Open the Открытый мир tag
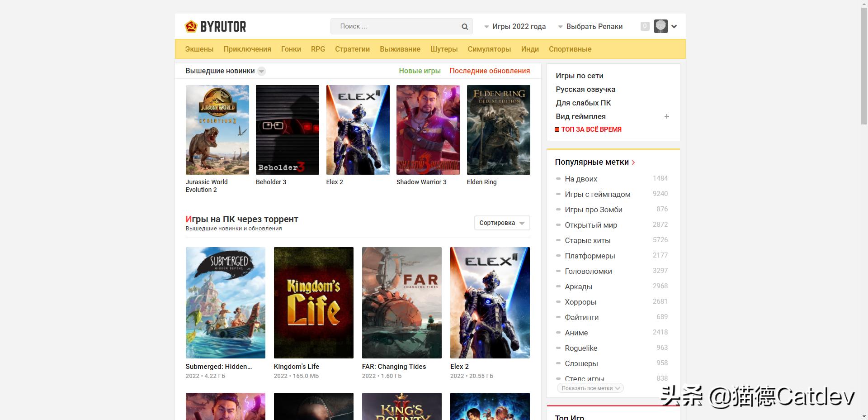 (x=590, y=225)
